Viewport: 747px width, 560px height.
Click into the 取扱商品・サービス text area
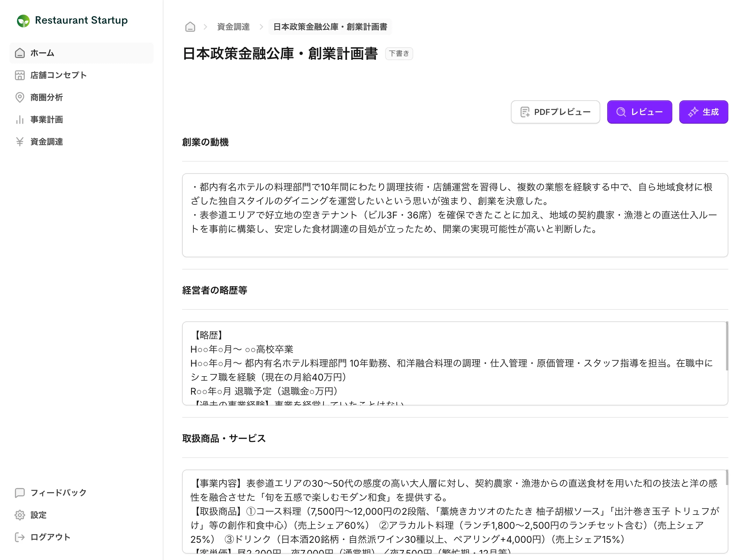coord(455,512)
